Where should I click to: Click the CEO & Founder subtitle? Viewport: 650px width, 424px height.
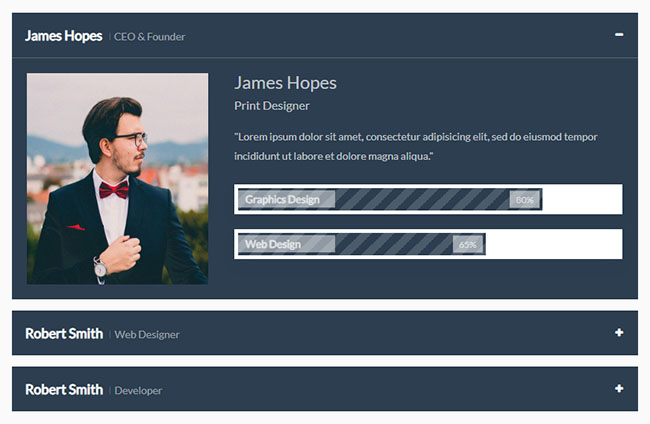click(x=150, y=37)
